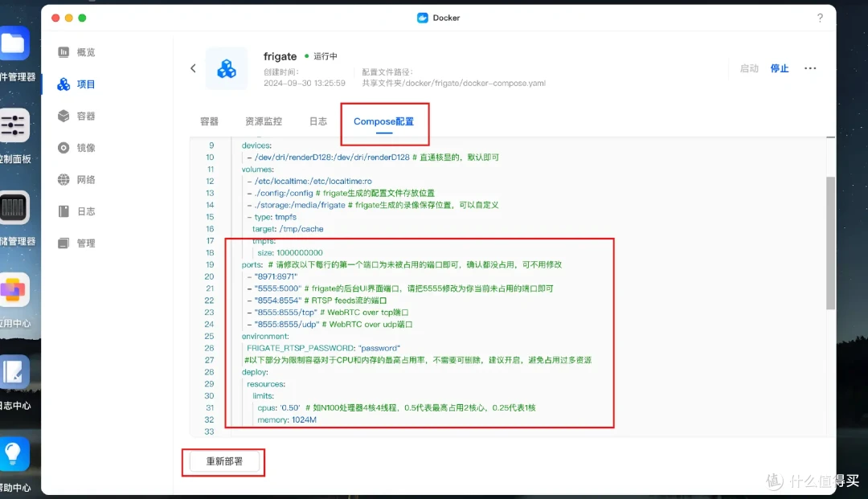
Task: Open the three-dot more options menu
Action: (x=810, y=68)
